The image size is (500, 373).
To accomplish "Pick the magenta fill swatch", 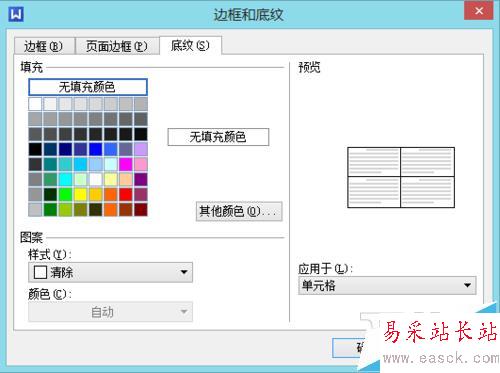I will [x=126, y=164].
